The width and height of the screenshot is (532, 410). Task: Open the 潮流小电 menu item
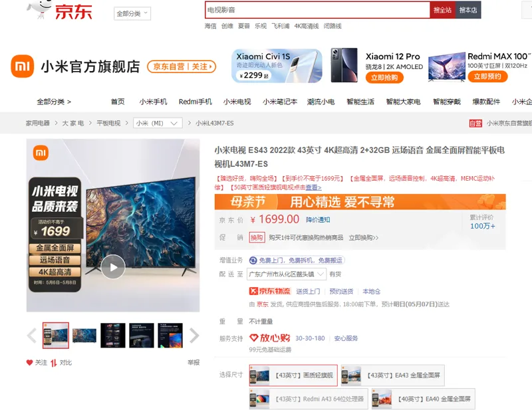click(321, 102)
